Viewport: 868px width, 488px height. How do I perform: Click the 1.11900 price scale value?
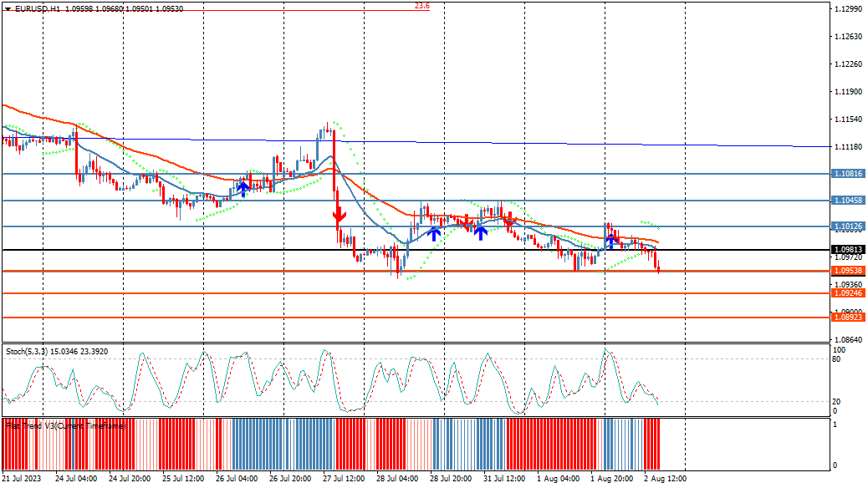point(849,92)
